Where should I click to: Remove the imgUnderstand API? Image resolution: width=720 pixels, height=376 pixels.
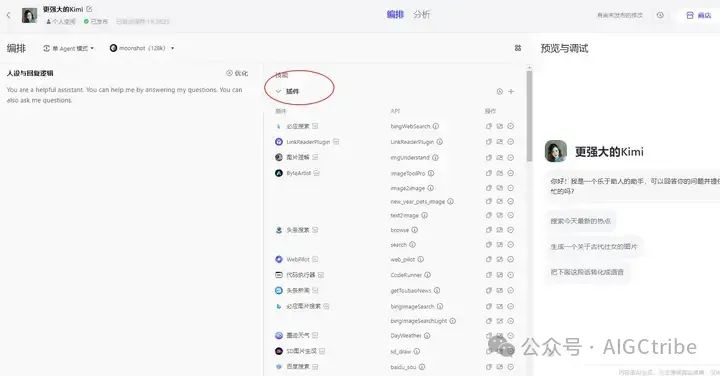pos(511,157)
